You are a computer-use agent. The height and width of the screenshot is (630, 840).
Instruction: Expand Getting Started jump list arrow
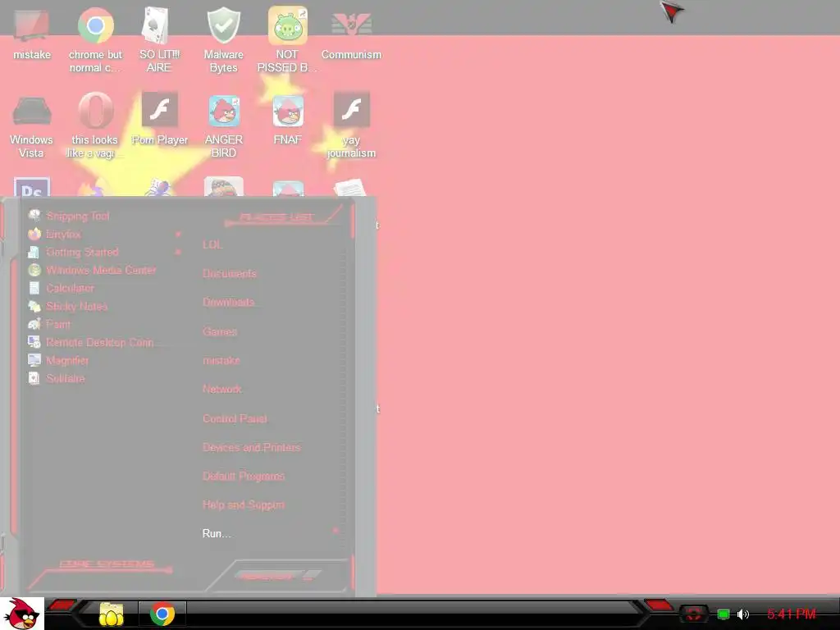(178, 252)
